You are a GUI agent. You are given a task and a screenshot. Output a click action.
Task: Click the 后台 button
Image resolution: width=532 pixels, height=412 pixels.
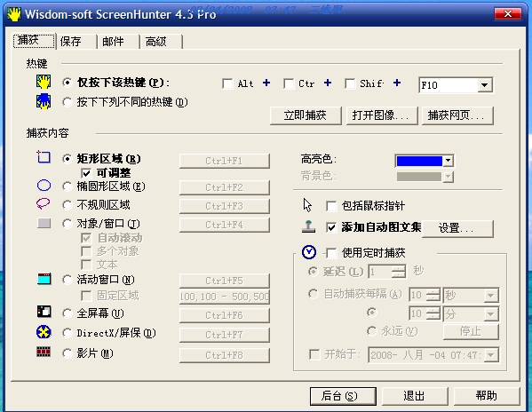[x=343, y=396]
